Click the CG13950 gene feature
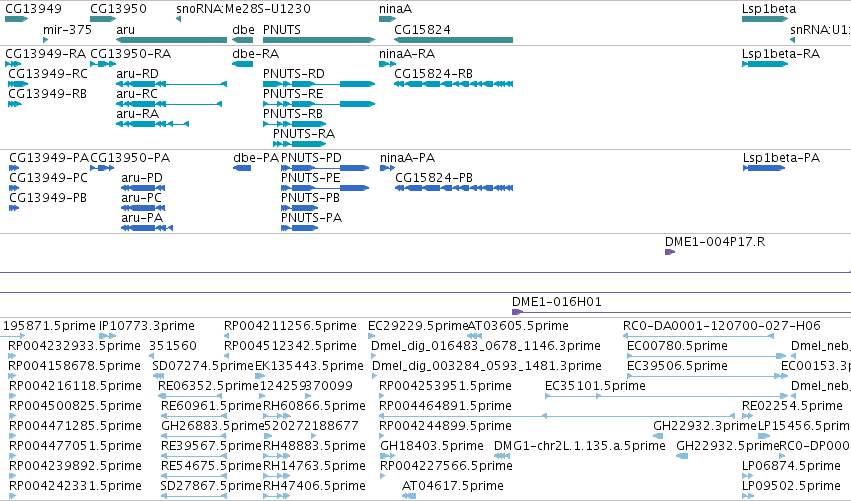The width and height of the screenshot is (851, 501). click(103, 19)
